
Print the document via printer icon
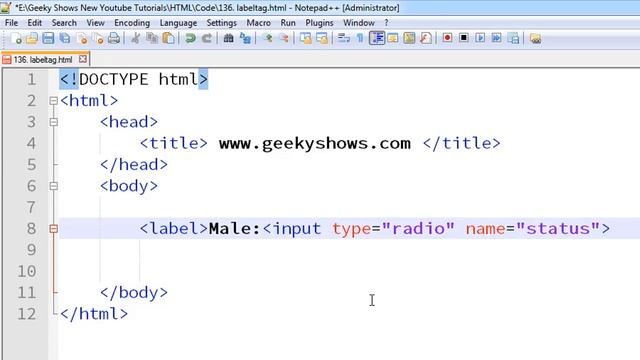[114, 38]
